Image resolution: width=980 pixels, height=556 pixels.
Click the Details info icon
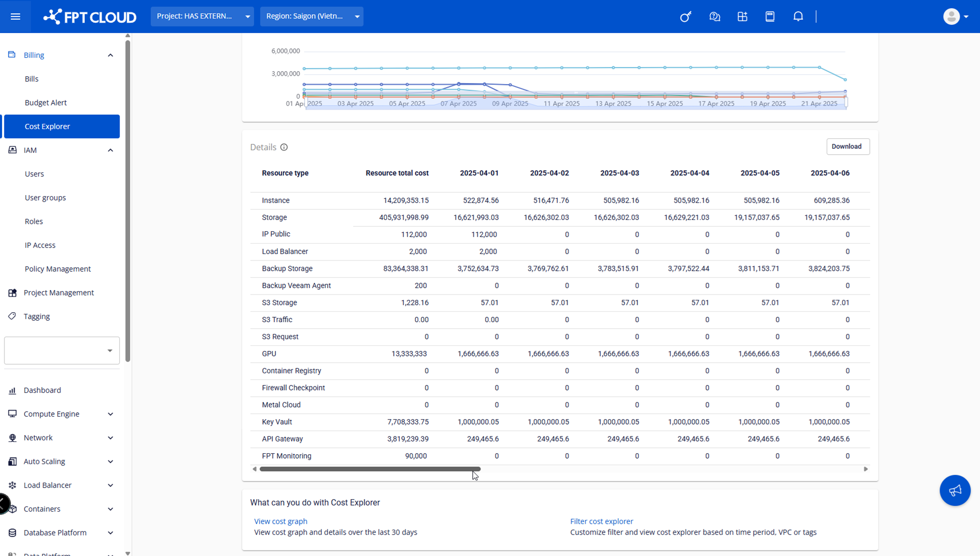pos(284,147)
